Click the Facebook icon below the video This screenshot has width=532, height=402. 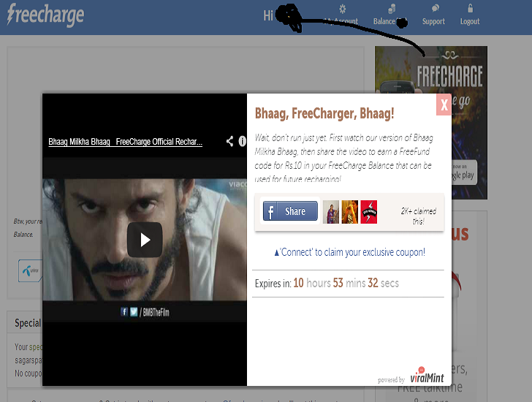coord(124,312)
